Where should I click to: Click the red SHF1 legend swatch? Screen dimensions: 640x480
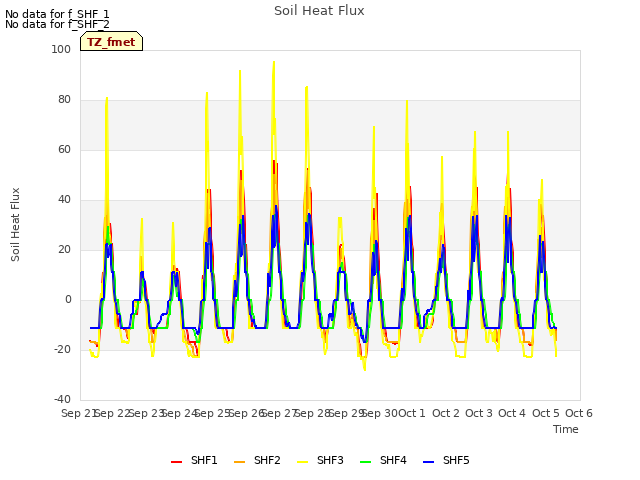click(x=176, y=462)
